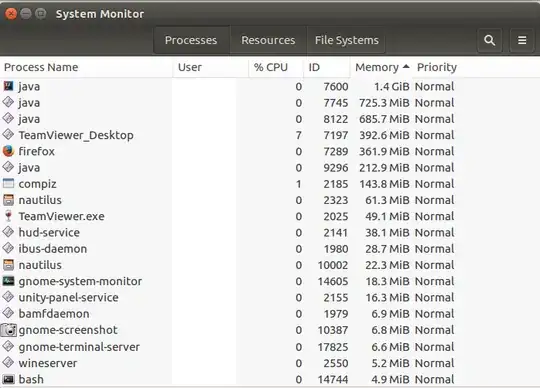Switch to the Resources tab

[268, 40]
